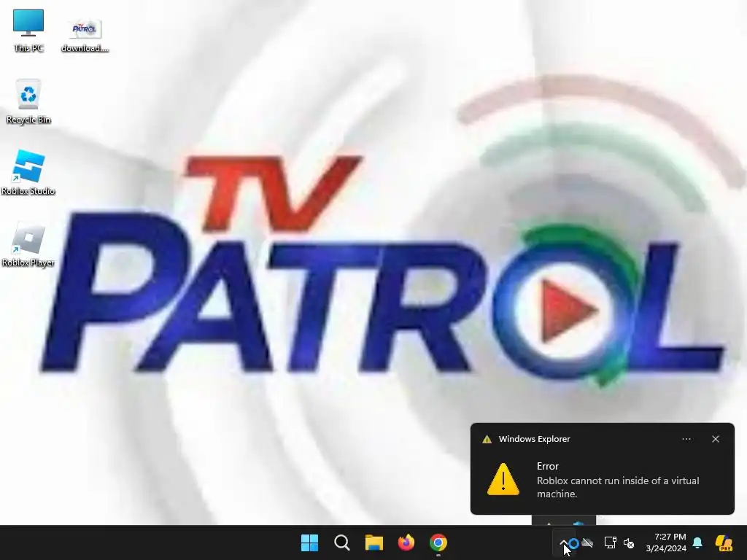Select the TV Patrol download file icon

(x=85, y=35)
